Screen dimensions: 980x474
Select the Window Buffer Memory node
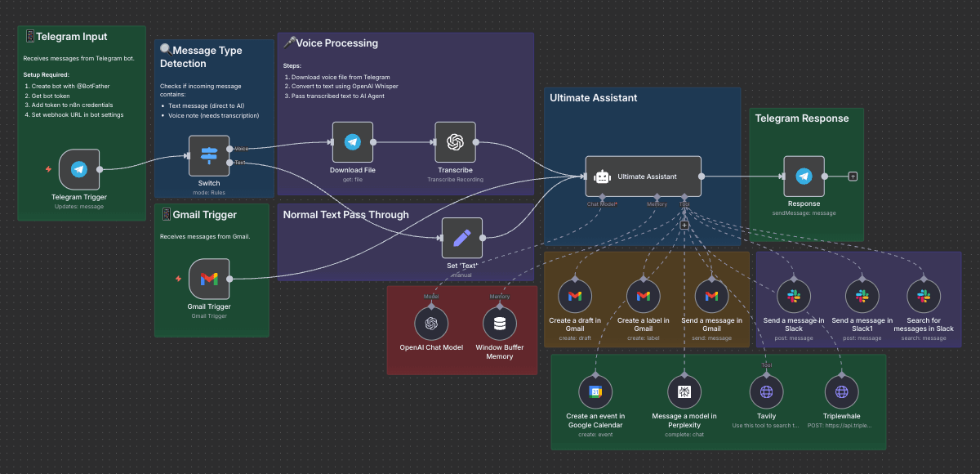pos(500,324)
